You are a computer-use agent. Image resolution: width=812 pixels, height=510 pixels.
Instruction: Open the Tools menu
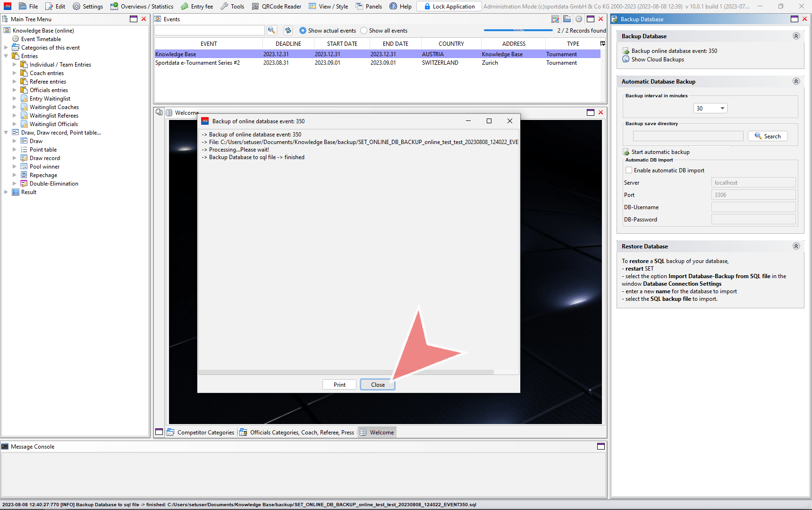click(x=232, y=7)
